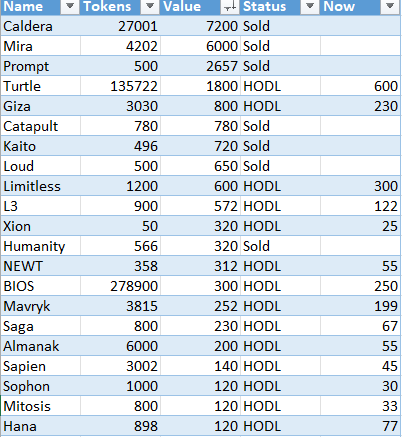This screenshot has width=402, height=437.
Task: Click the Limitless Now cell 300
Action: 360,186
